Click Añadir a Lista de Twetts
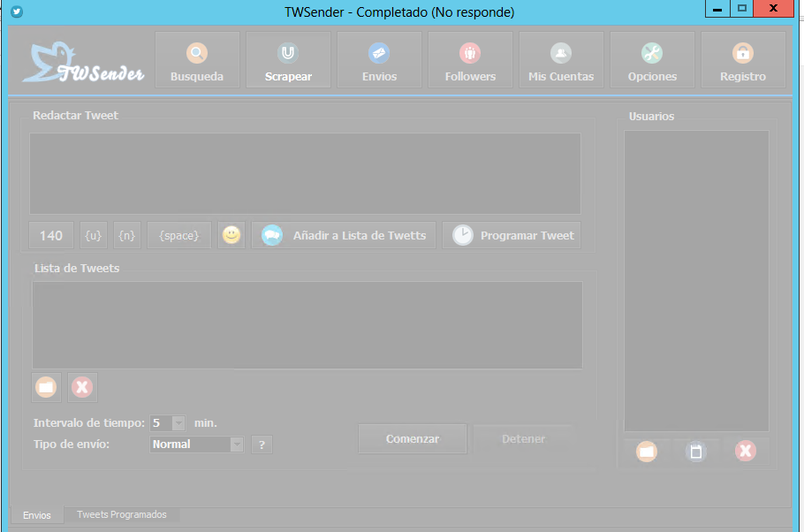Viewport: 804px width, 532px height. point(344,235)
